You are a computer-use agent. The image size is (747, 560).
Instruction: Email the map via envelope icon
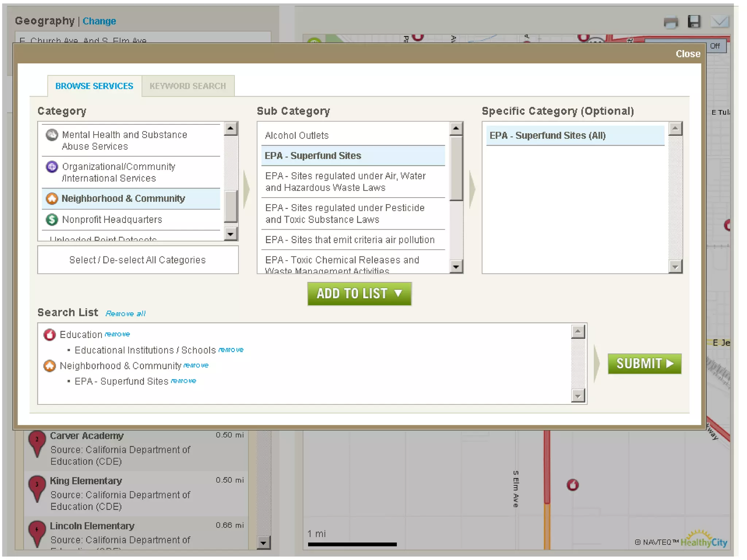point(720,22)
